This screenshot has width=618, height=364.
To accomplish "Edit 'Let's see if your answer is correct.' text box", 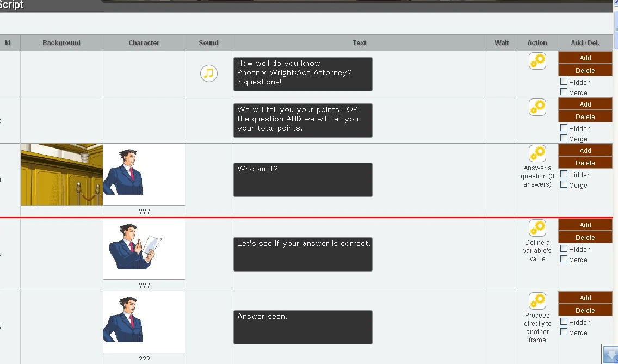I will [302, 254].
